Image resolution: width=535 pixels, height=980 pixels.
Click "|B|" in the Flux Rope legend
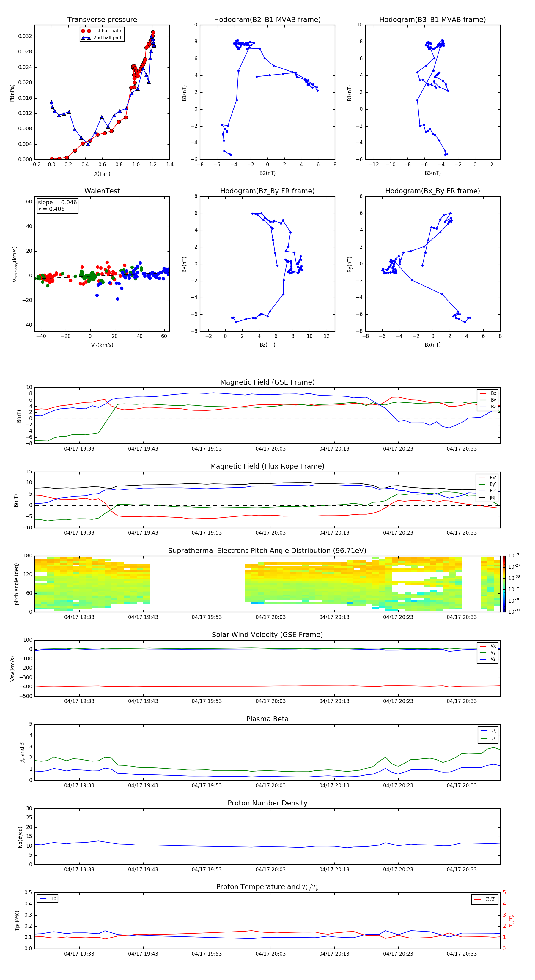click(492, 498)
